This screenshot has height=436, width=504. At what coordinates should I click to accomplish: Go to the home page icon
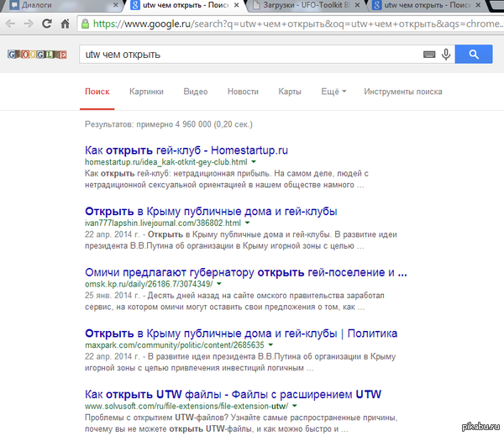point(66,24)
